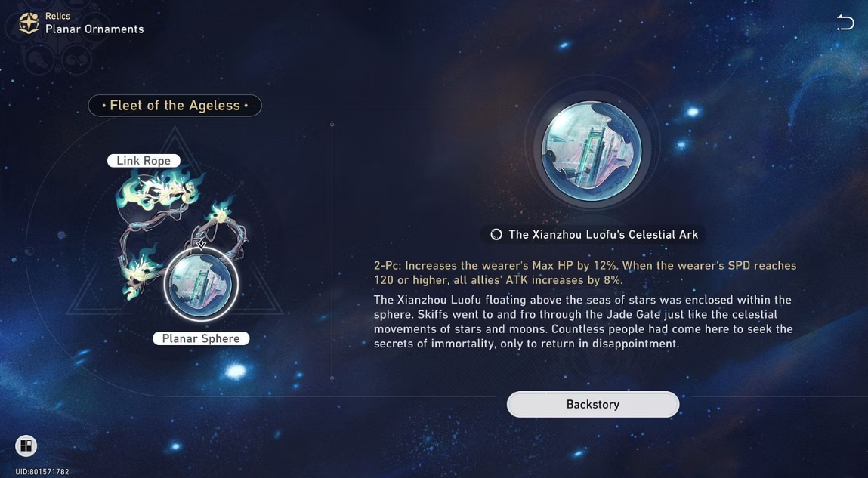The height and width of the screenshot is (478, 868).
Task: Click the Fleet of the Ageless title pill
Action: coord(175,106)
